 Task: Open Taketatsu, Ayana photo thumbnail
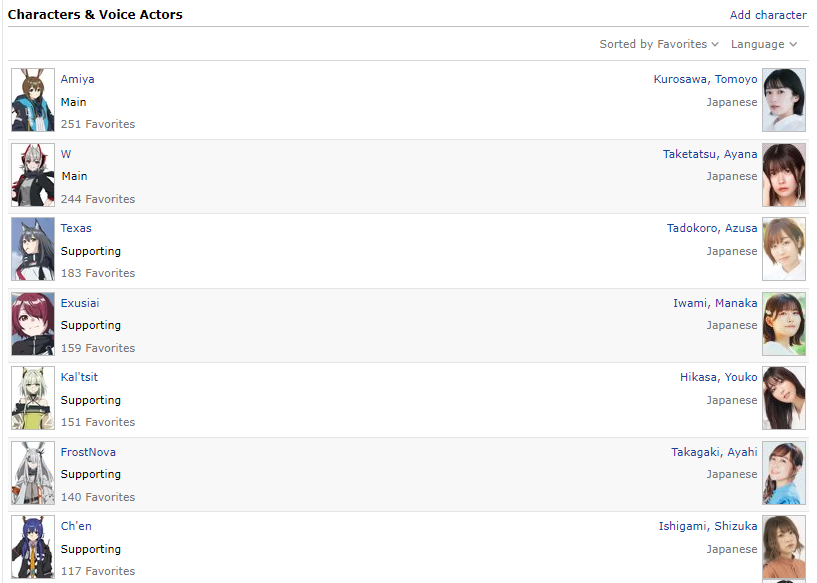pos(784,175)
